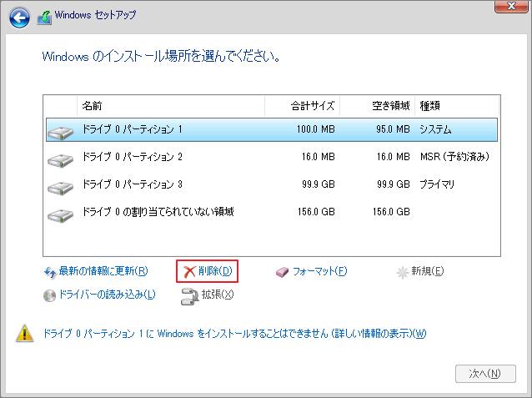Click drive icon of the unallocated space row
This screenshot has width=532, height=398.
tap(60, 215)
